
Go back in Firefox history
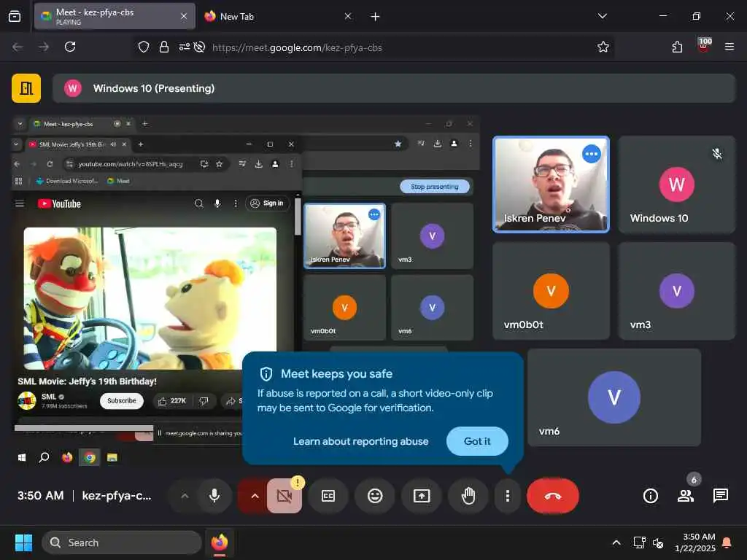coord(18,47)
